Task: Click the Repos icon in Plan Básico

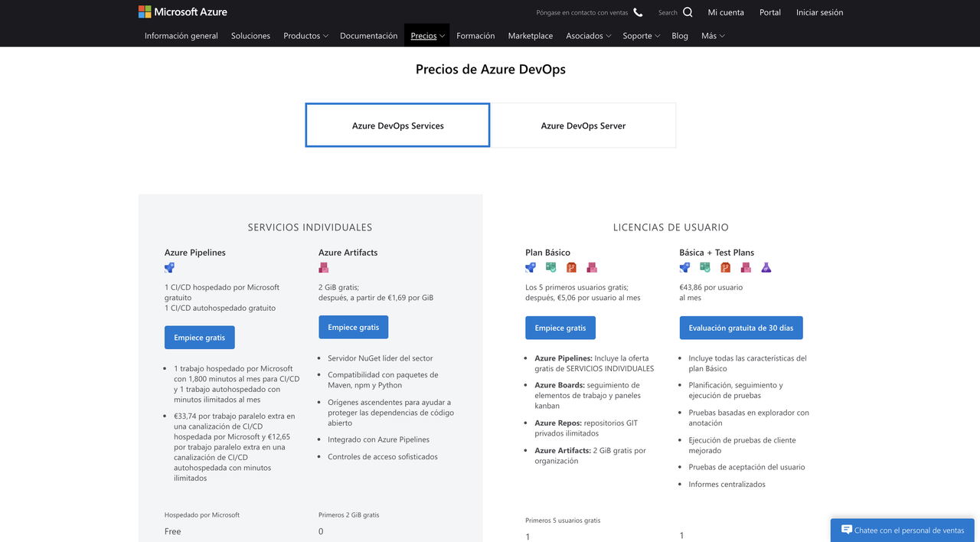Action: 571,268
